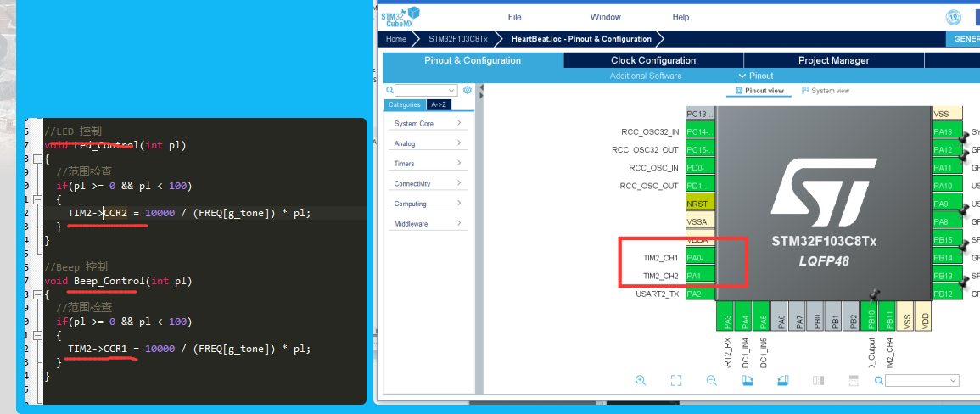The height and width of the screenshot is (414, 980).
Task: Click the System view grid icon
Action: coord(805,91)
